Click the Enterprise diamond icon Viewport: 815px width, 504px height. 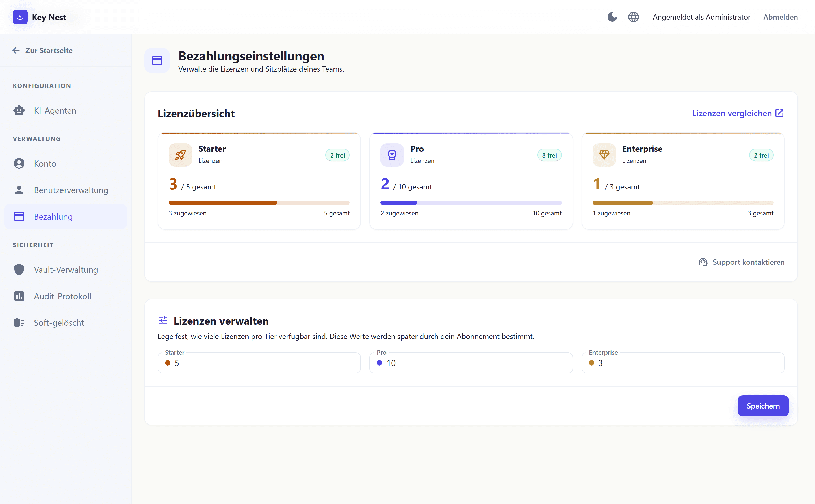[x=604, y=155]
